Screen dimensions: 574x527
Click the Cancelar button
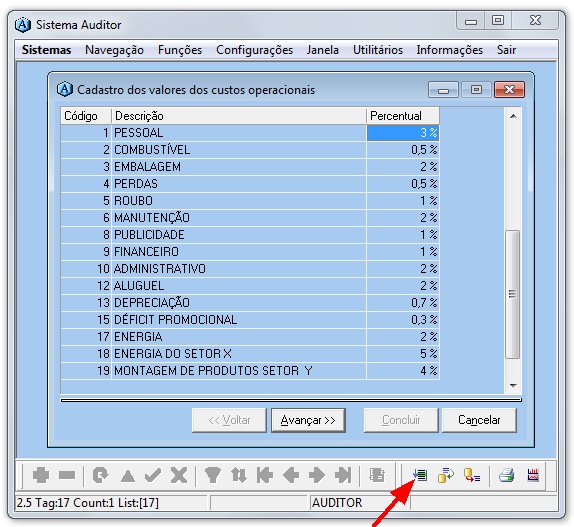[x=479, y=420]
